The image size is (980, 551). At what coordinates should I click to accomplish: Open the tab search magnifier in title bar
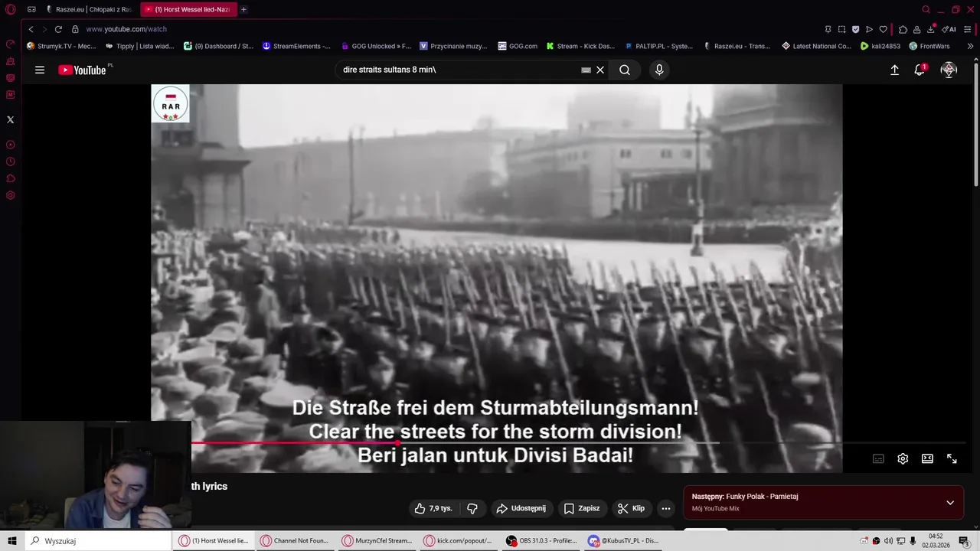tap(926, 9)
